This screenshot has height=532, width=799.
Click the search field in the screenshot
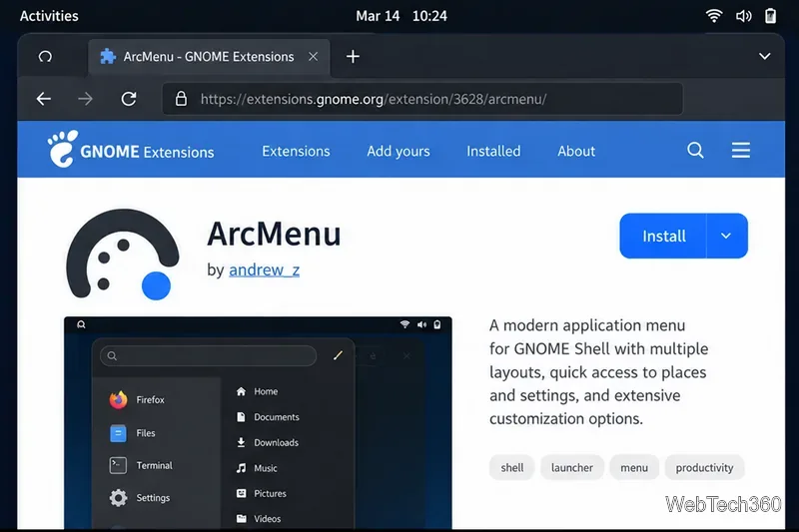[x=209, y=356]
